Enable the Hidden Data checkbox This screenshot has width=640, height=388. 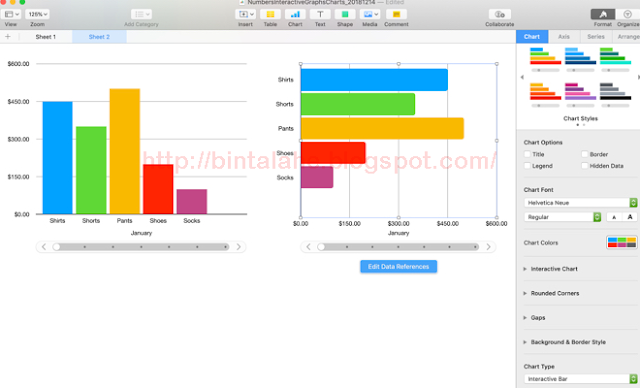(x=584, y=166)
